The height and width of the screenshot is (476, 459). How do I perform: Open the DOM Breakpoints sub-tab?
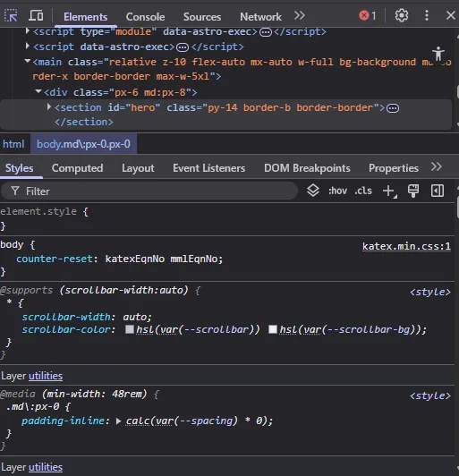(x=307, y=168)
